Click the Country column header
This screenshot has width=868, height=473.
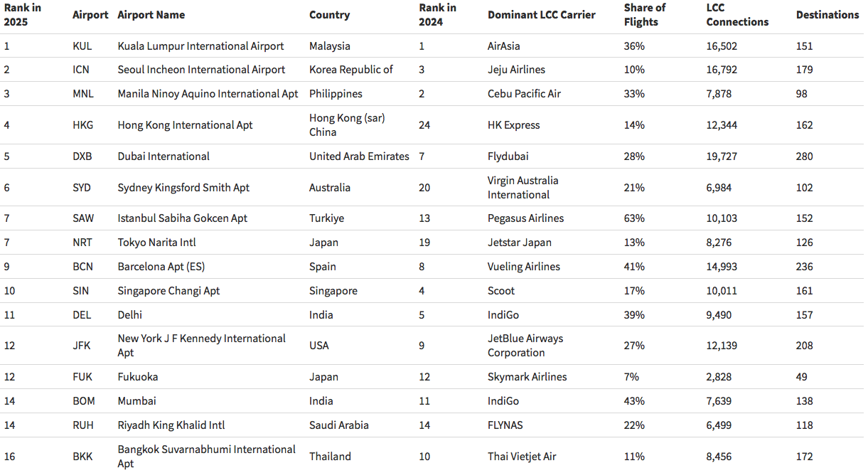(329, 15)
